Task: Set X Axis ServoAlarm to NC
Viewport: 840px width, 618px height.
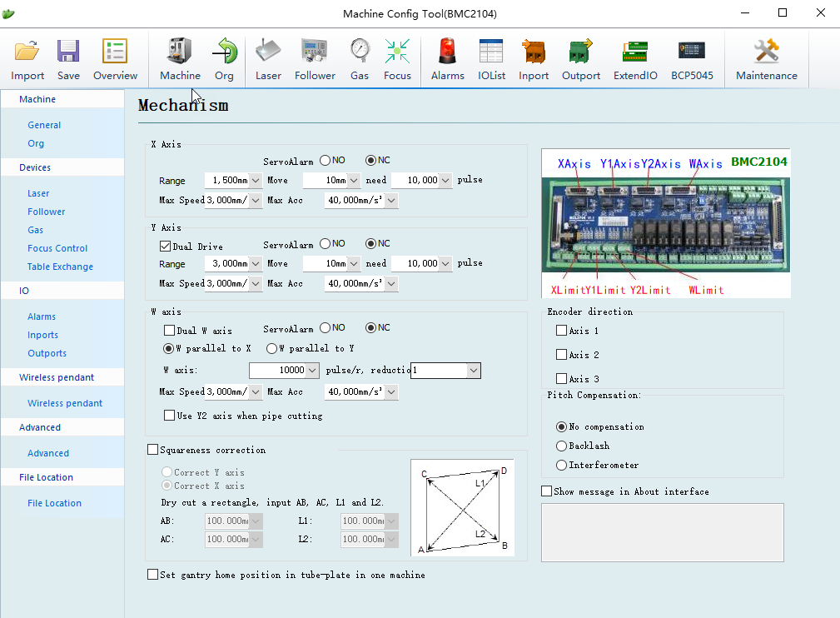Action: pos(370,160)
